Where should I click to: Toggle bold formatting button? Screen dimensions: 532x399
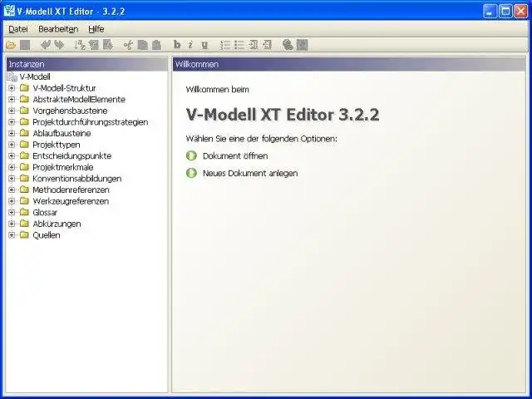[177, 44]
